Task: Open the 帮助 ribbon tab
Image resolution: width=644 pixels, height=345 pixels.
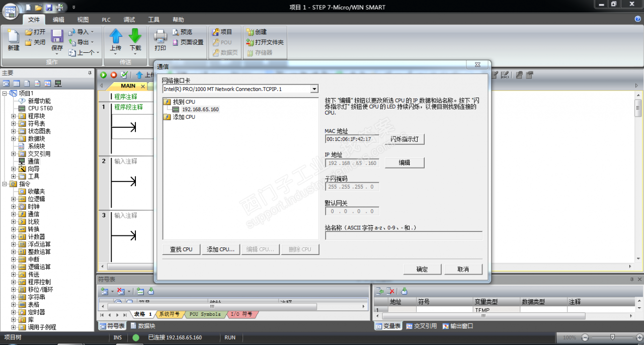Action: click(x=178, y=20)
